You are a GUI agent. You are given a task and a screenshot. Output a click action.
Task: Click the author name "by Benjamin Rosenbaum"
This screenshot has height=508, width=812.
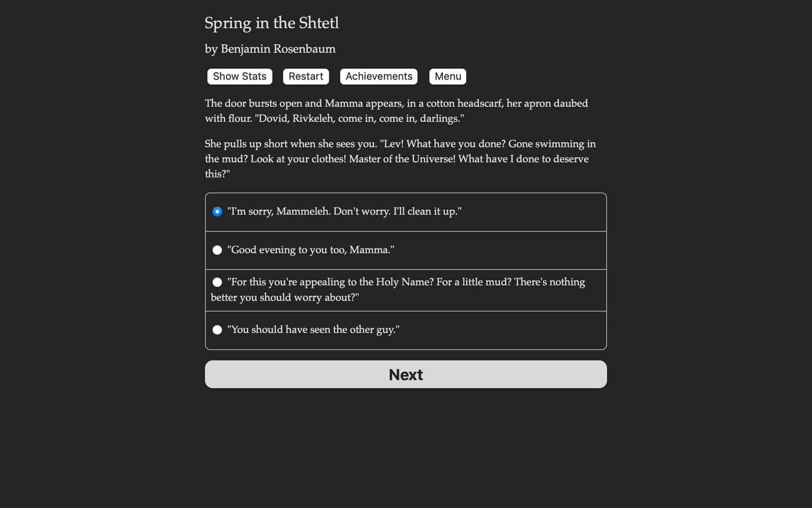pos(270,49)
